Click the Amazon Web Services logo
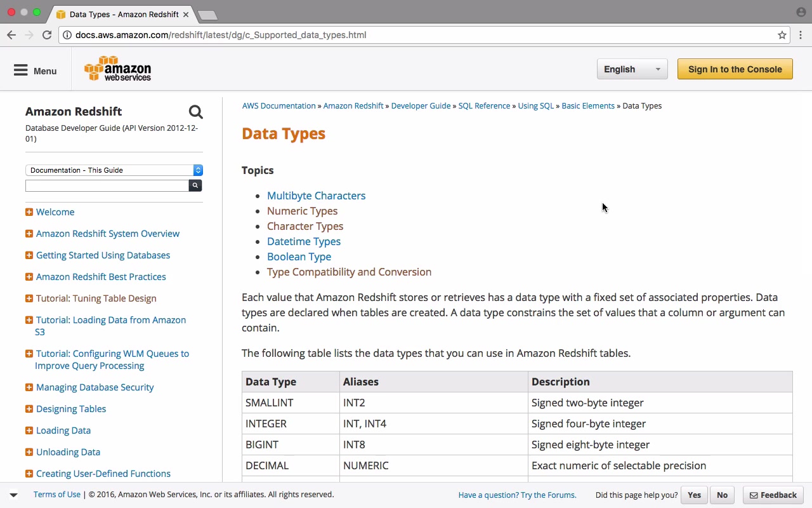Image resolution: width=812 pixels, height=508 pixels. tap(118, 69)
